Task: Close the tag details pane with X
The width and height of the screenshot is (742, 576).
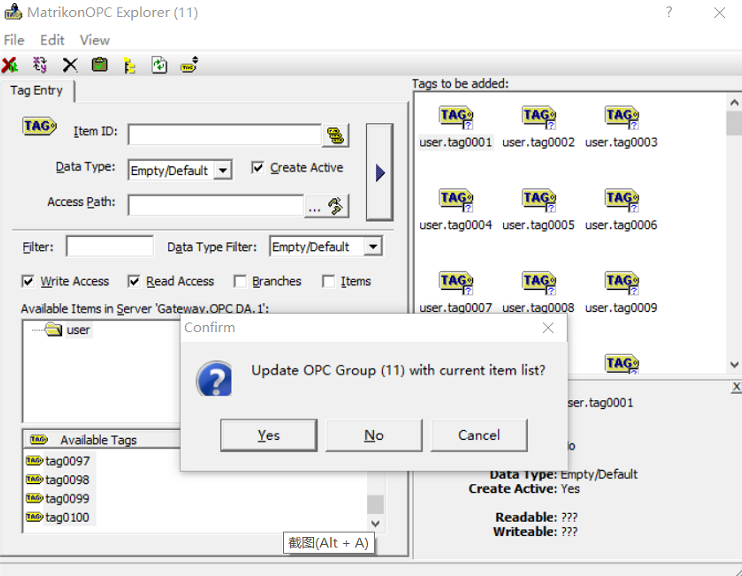Action: [x=736, y=387]
